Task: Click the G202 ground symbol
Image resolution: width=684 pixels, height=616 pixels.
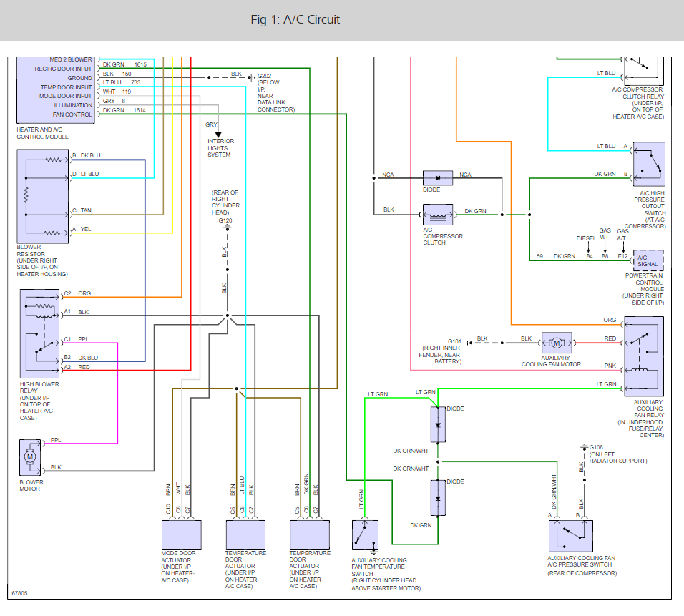Action: [252, 77]
